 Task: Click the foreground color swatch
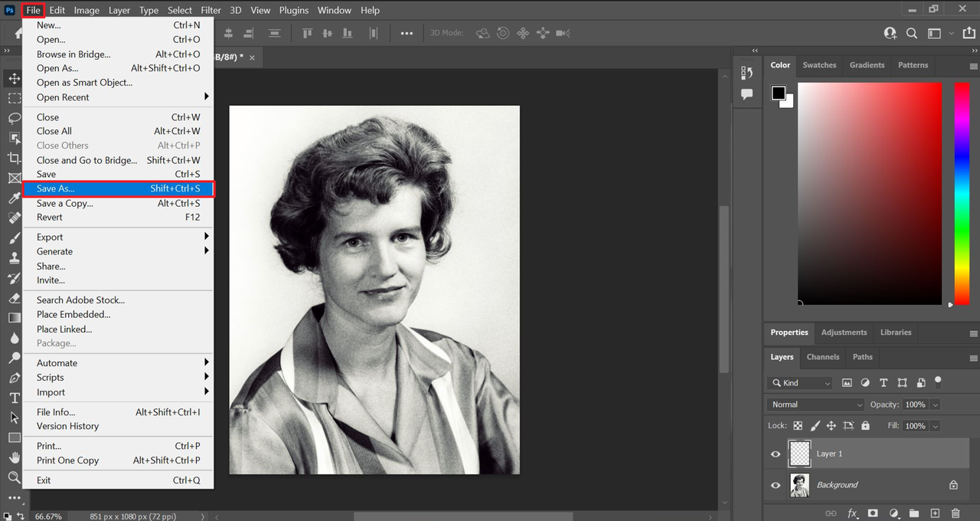pyautogui.click(x=779, y=93)
